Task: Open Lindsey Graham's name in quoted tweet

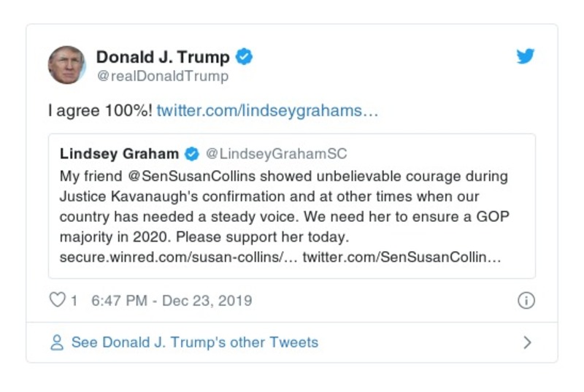Action: click(x=119, y=154)
